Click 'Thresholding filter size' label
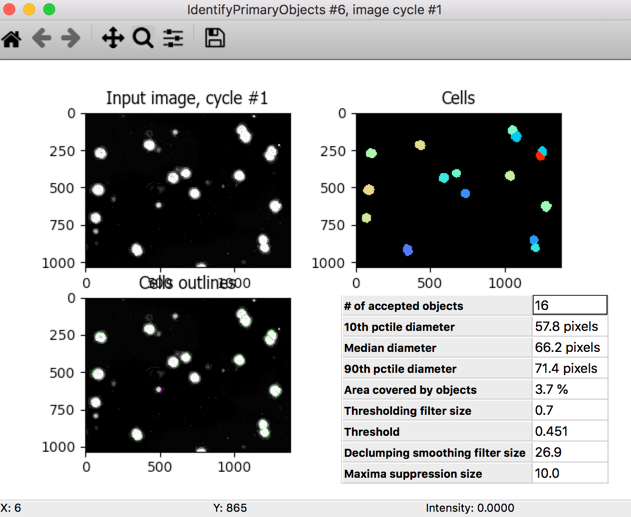This screenshot has height=517, width=631. [407, 411]
